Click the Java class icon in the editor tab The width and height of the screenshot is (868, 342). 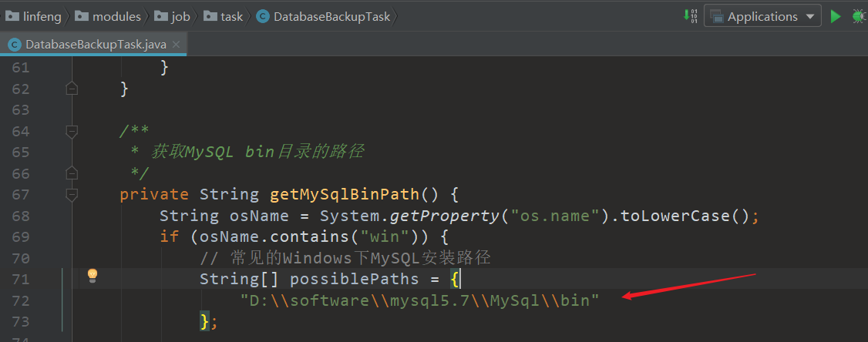click(x=15, y=45)
